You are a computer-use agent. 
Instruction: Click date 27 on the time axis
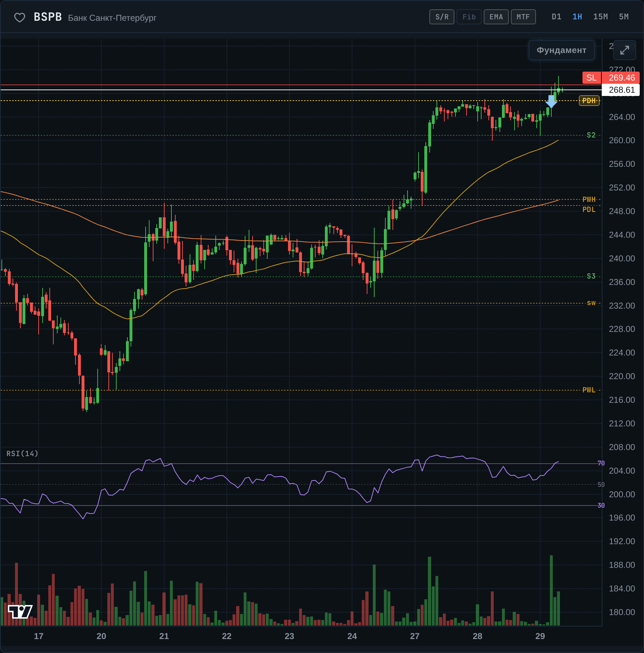point(415,636)
